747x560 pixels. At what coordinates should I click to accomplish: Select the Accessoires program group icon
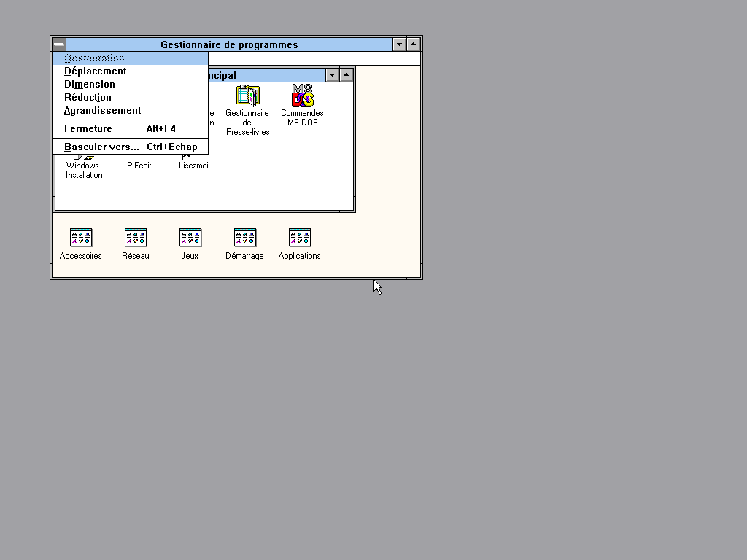(81, 238)
